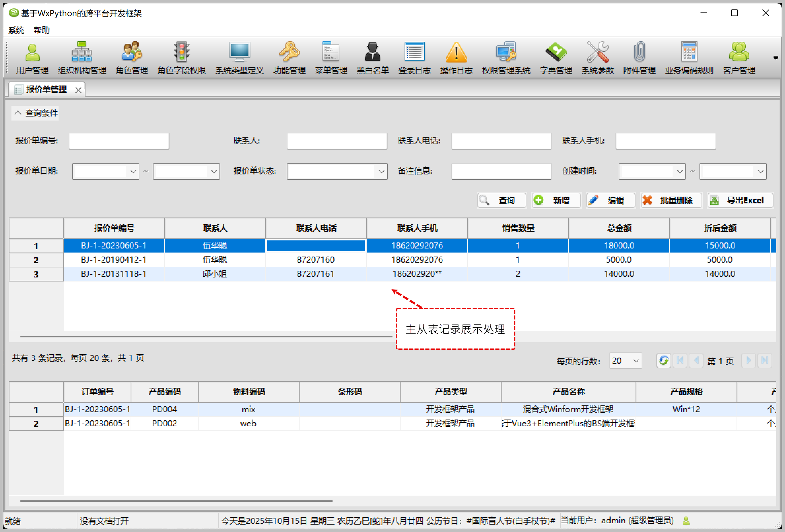Close the 报价单管理 tab
This screenshot has width=785, height=532.
78,90
